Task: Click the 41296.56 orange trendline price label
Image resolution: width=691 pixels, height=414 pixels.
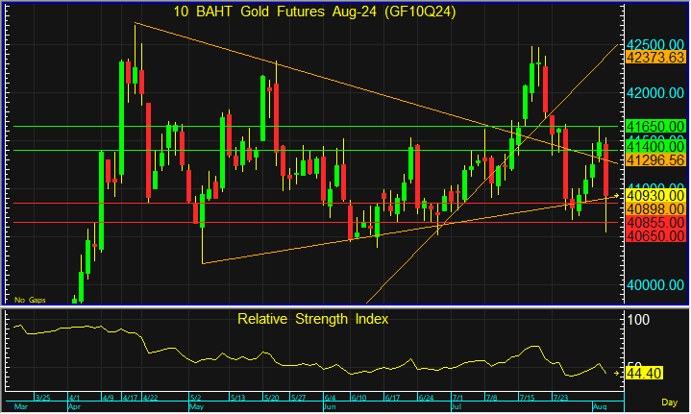Action: [x=655, y=160]
